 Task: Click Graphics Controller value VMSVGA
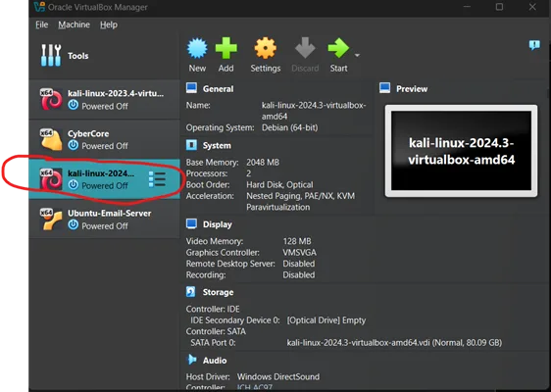coord(299,253)
